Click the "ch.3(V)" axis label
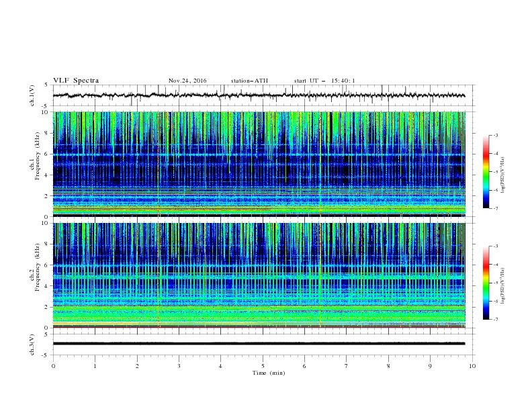Viewport: 532px width, 411px height. (32, 345)
